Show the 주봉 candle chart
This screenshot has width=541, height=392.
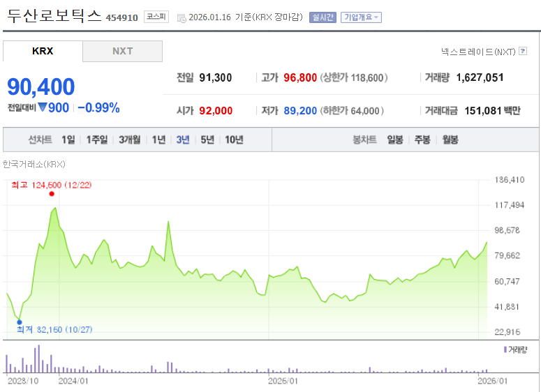click(x=422, y=140)
